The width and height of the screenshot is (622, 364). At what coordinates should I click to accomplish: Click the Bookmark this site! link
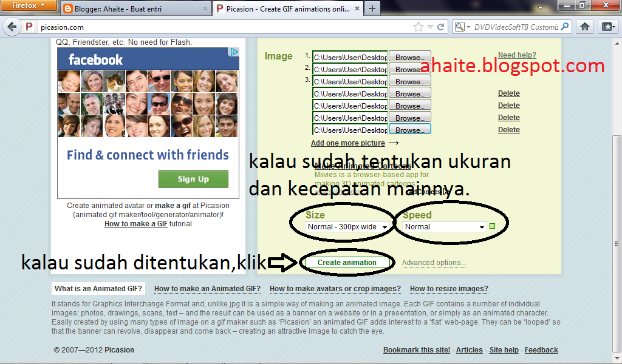click(417, 349)
